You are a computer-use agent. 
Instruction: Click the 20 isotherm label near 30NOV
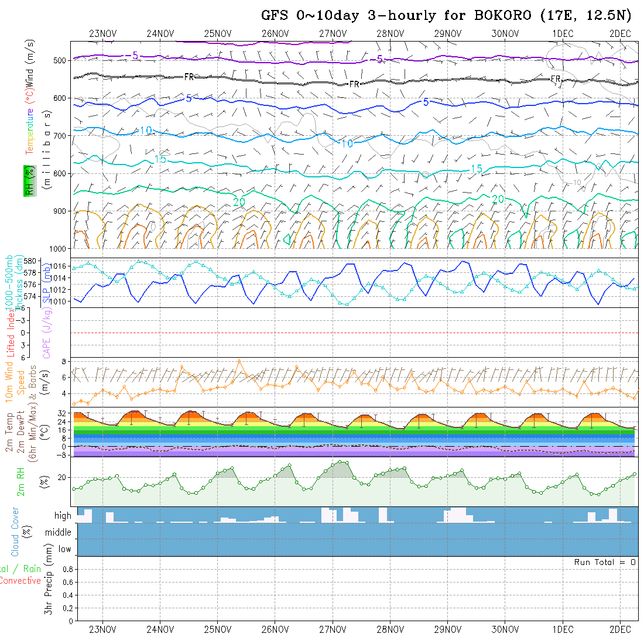[x=498, y=200]
